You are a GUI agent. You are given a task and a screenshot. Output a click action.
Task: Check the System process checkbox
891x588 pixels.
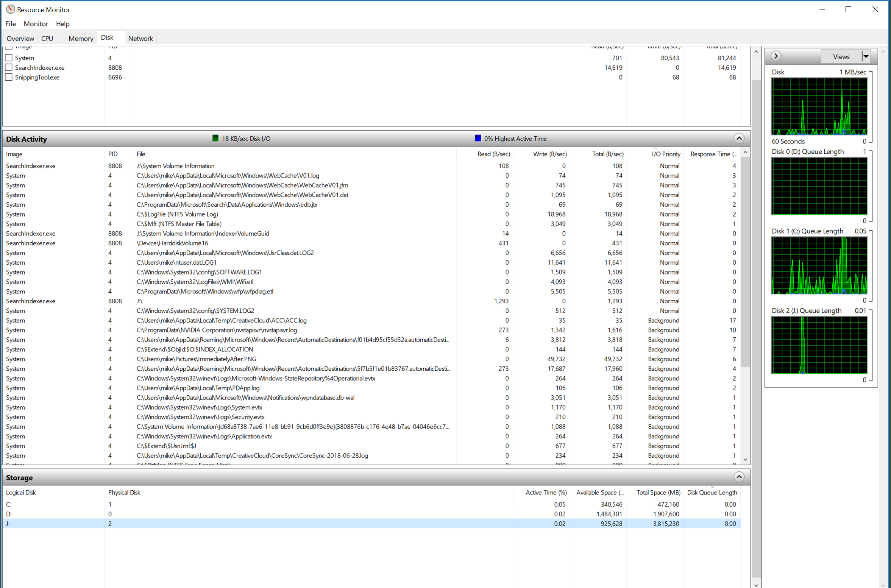pyautogui.click(x=9, y=58)
